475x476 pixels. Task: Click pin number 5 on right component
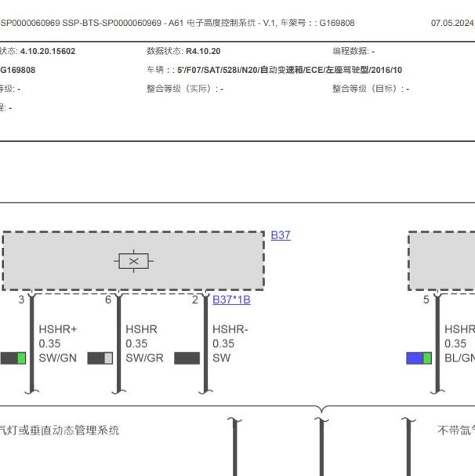426,300
